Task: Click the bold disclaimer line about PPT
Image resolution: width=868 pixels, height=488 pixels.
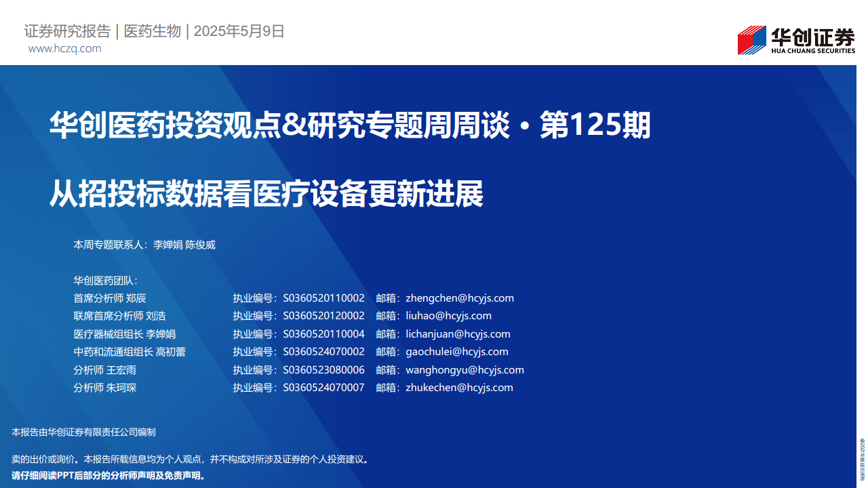Action: (108, 476)
